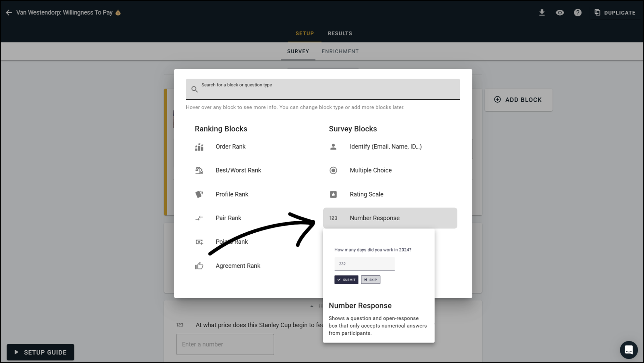The width and height of the screenshot is (644, 363).
Task: Choose the Agreement Rank thumbs-up block
Action: point(199,266)
